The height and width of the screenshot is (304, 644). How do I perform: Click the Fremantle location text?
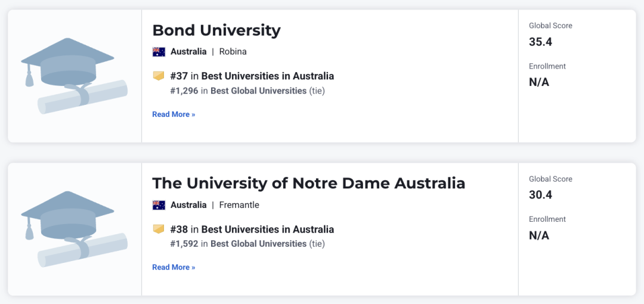(x=239, y=205)
